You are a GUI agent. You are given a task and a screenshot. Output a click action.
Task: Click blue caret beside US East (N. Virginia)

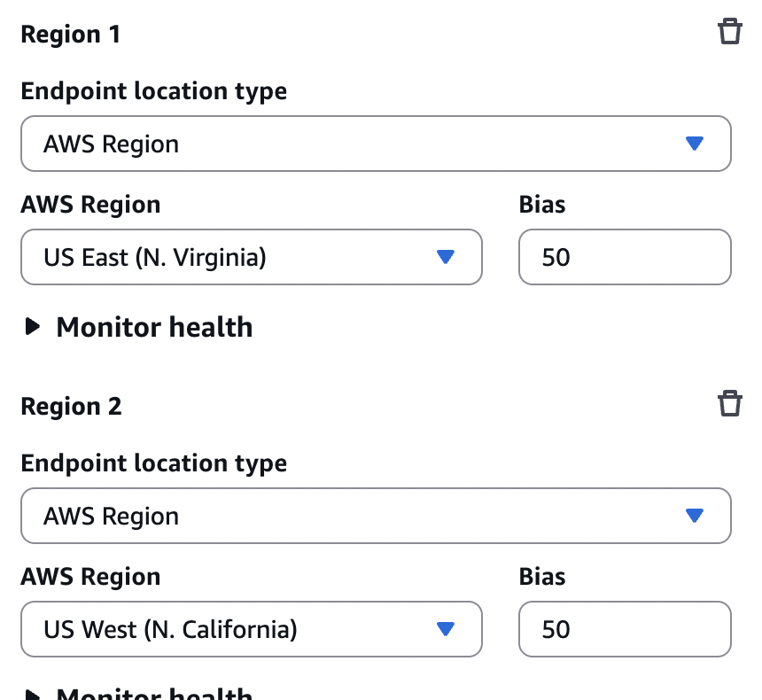coord(446,257)
